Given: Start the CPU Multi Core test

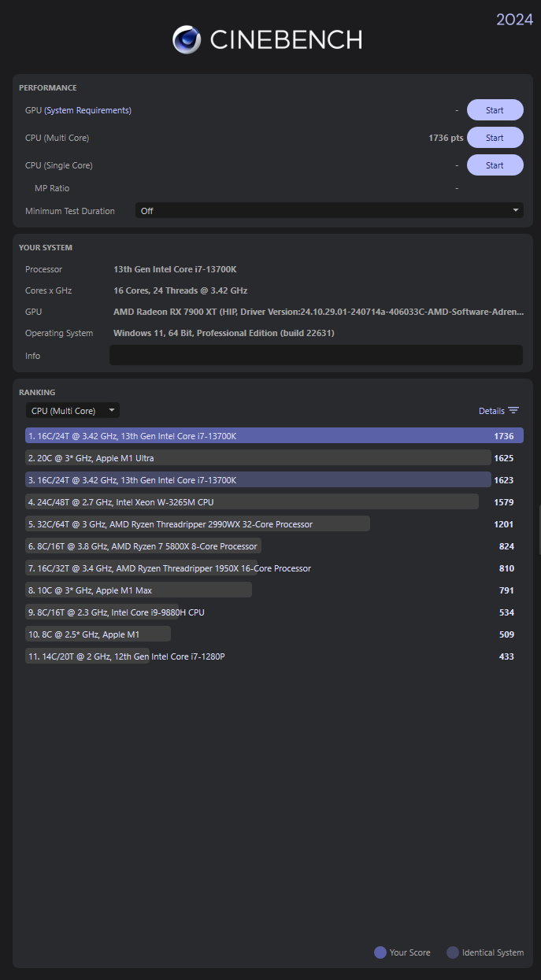Looking at the screenshot, I should [x=495, y=138].
